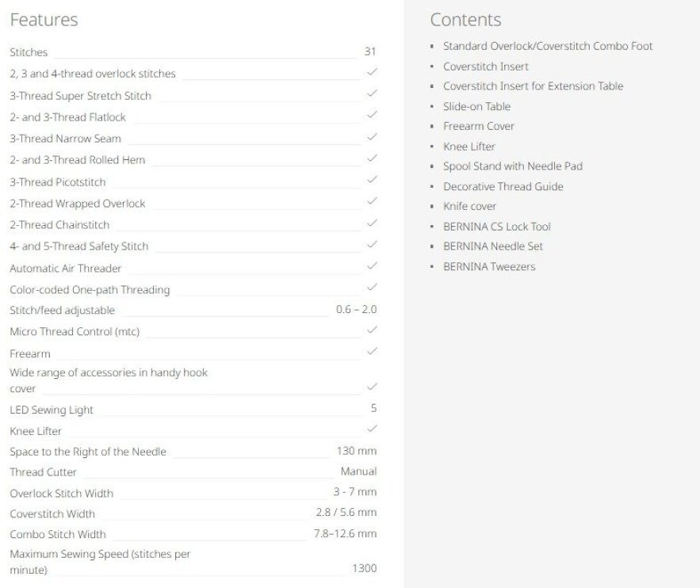The width and height of the screenshot is (700, 588).
Task: Click the checkmark next to Automatic Air Threader
Action: 372,266
